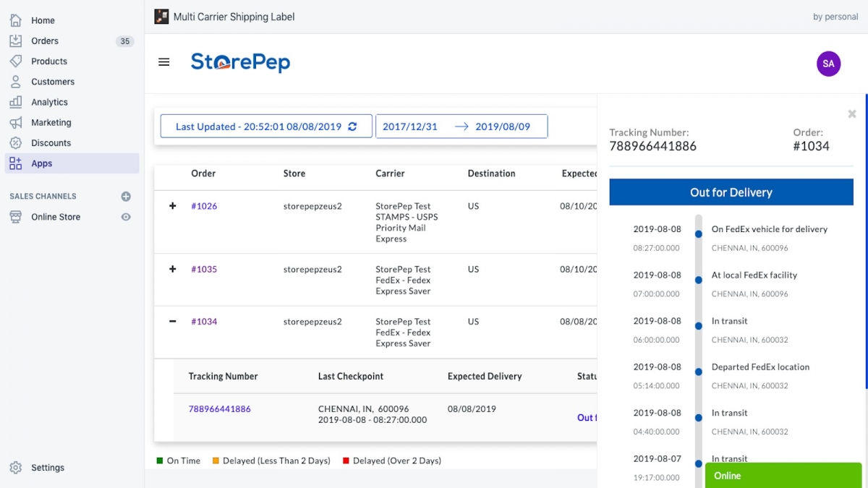Click the refresh icon beside Last Updated
The width and height of the screenshot is (868, 488).
coord(352,127)
